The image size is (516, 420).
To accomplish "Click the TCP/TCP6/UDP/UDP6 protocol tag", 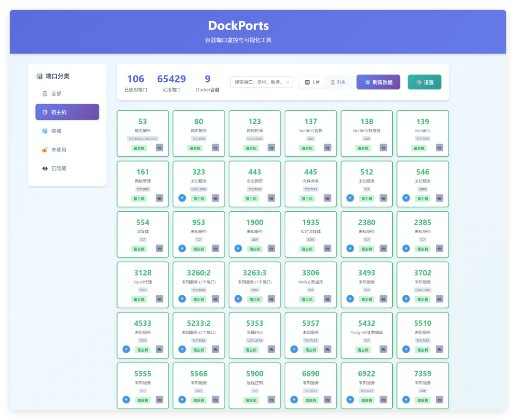I will pos(143,139).
